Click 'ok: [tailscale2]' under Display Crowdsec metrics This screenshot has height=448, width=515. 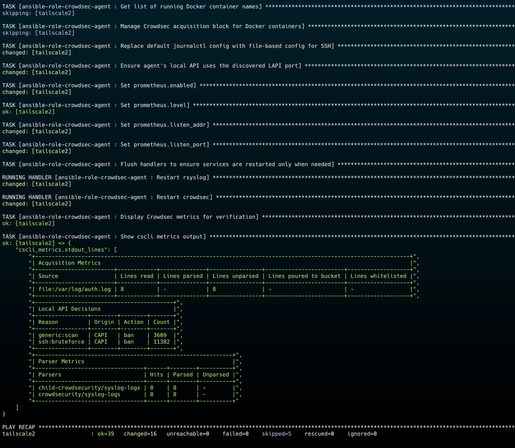point(28,223)
